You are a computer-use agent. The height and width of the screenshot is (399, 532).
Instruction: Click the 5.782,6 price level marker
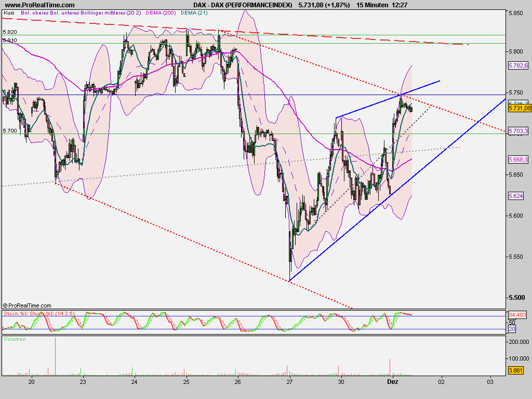(x=518, y=66)
